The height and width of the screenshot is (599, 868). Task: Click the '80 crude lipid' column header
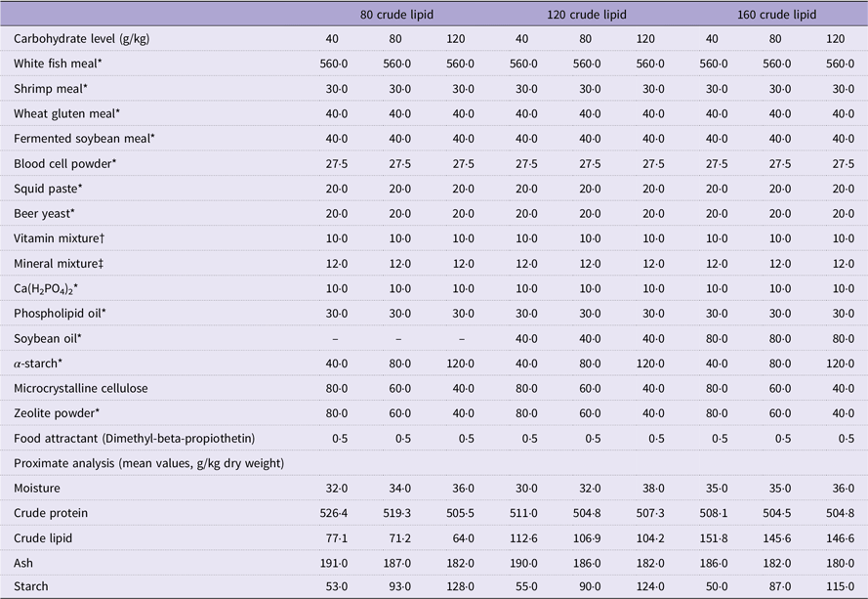point(397,15)
